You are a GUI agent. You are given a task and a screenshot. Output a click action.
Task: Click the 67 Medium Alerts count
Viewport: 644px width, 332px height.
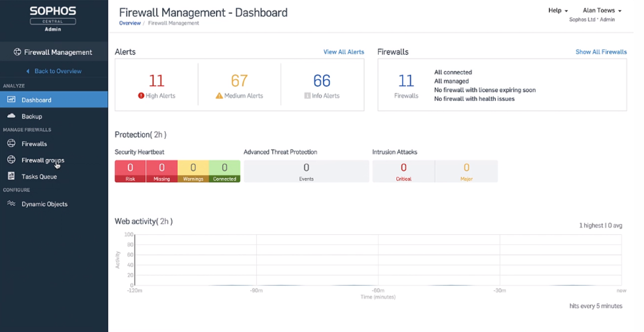pyautogui.click(x=239, y=81)
